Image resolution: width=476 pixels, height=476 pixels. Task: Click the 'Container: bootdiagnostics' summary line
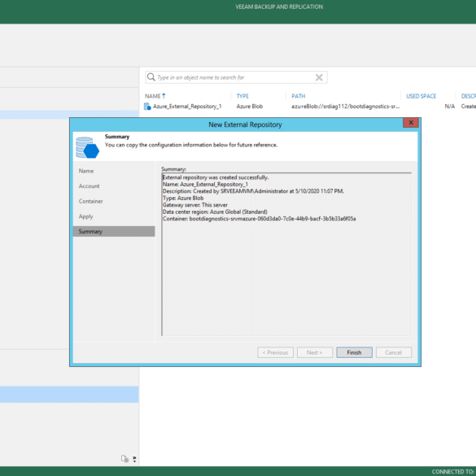pyautogui.click(x=260, y=219)
